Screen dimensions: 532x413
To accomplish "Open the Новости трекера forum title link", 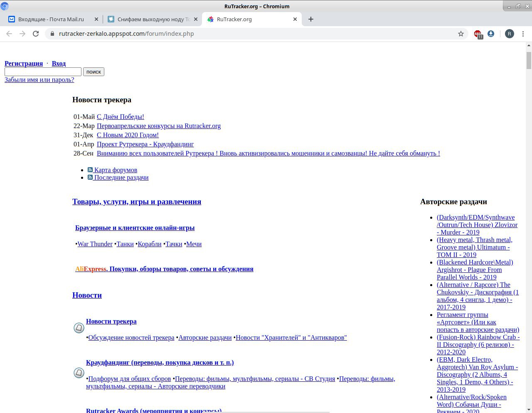I will (111, 321).
